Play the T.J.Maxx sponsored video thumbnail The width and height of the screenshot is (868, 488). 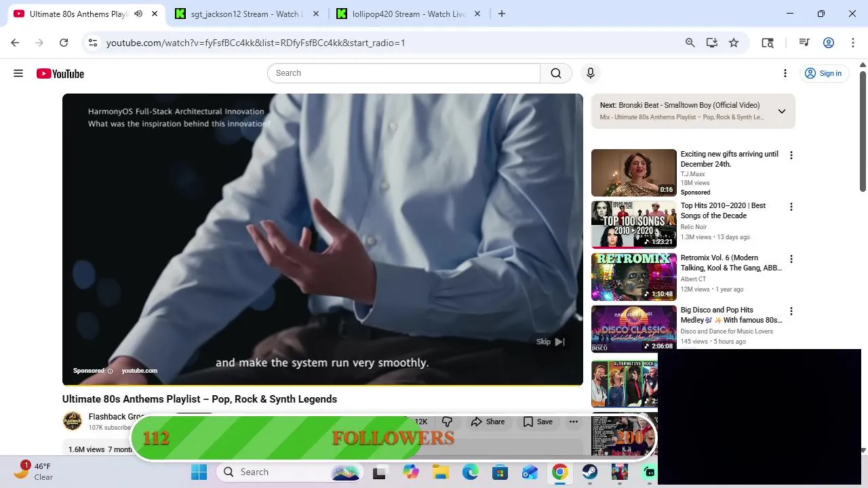634,173
